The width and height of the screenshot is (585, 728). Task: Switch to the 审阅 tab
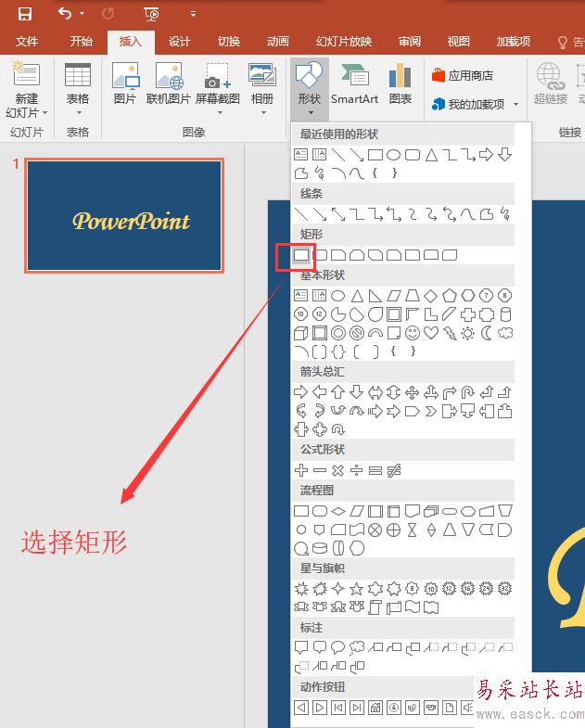410,42
